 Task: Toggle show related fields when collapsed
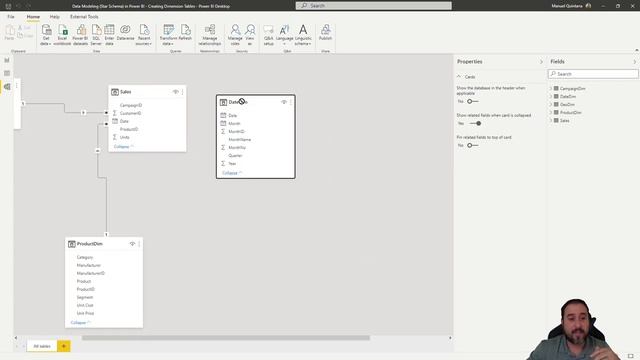click(475, 123)
